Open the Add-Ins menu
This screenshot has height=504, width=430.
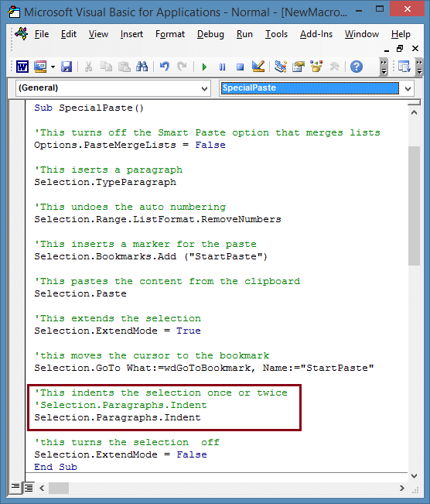point(316,34)
